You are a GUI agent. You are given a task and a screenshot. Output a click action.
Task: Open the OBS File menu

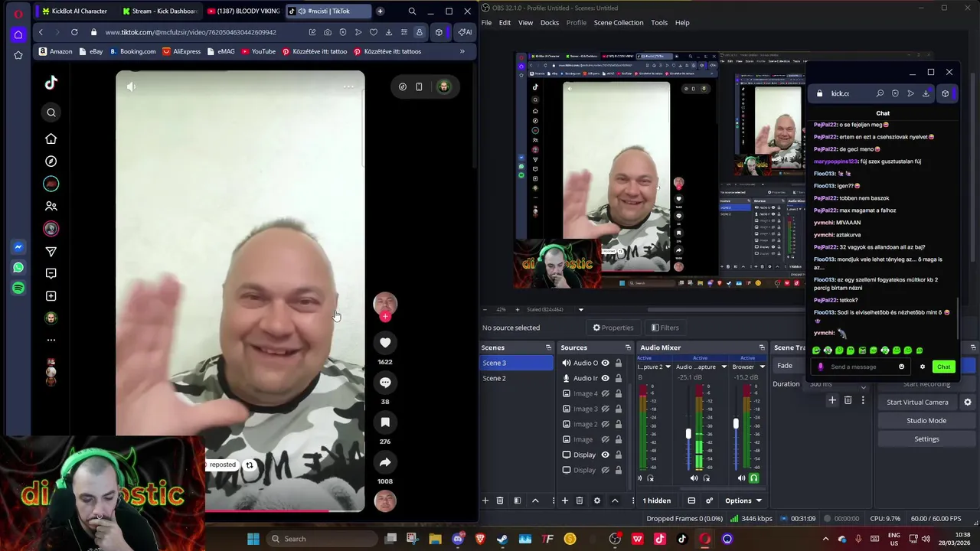[486, 22]
